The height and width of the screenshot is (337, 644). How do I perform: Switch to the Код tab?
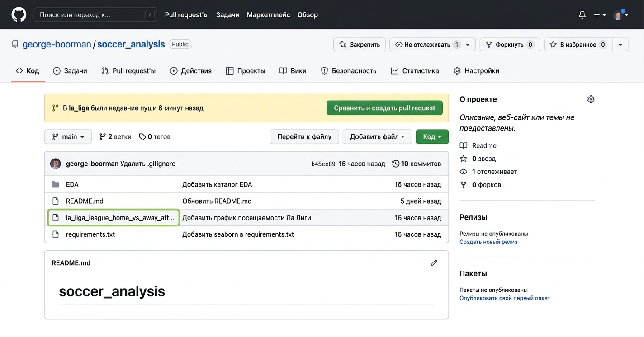click(28, 71)
